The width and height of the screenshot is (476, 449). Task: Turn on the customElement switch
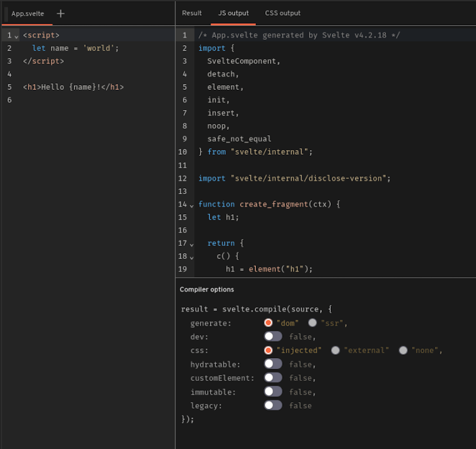click(x=273, y=378)
